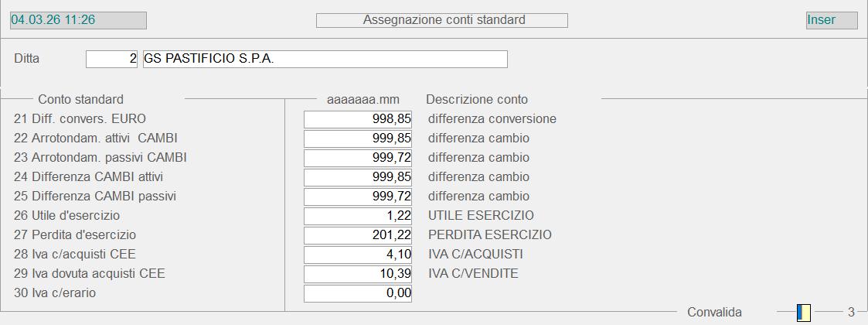Click the Descrizione conto column header
The height and width of the screenshot is (325, 868).
(477, 99)
